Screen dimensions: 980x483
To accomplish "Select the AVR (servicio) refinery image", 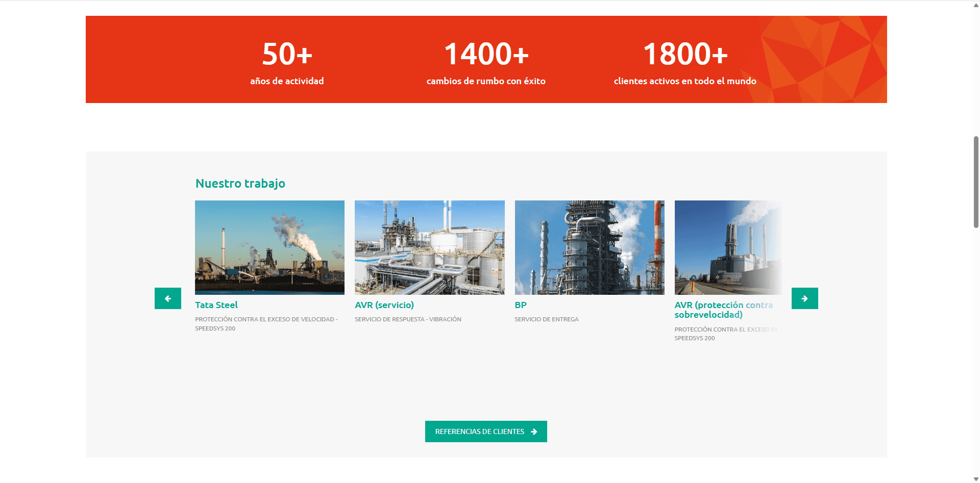I will [429, 247].
